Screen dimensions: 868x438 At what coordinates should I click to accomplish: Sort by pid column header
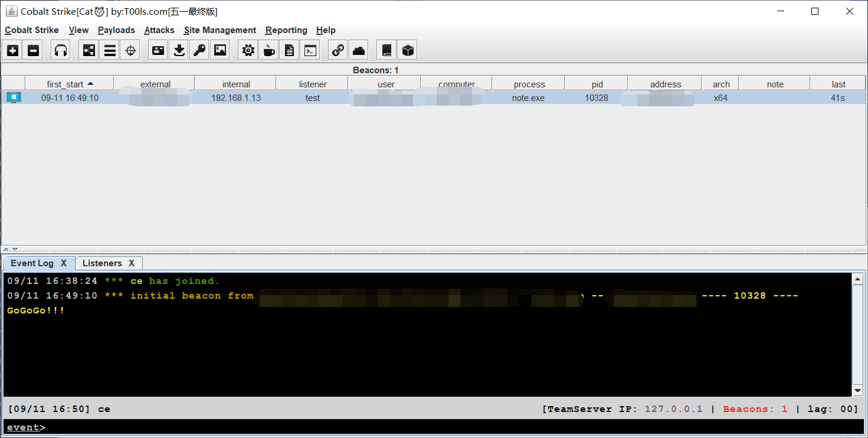point(597,84)
